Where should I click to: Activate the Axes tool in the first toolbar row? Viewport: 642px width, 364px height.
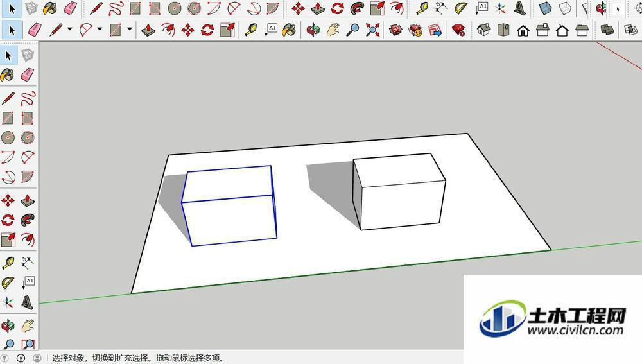(x=500, y=8)
